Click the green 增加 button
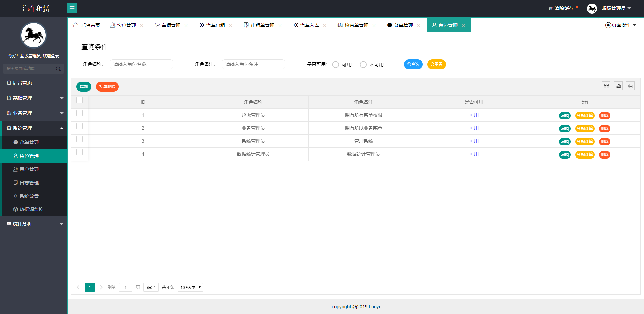Viewport: 644px width, 314px height. (x=84, y=87)
